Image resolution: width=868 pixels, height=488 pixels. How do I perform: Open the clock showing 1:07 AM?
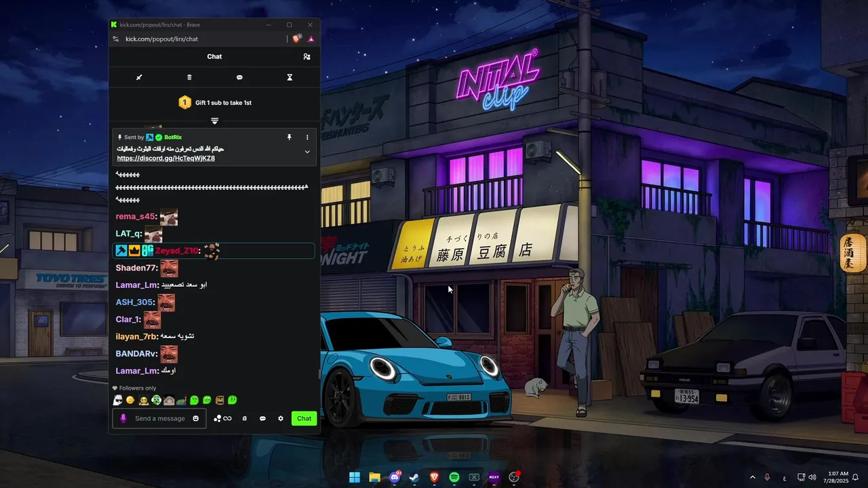coord(837,477)
